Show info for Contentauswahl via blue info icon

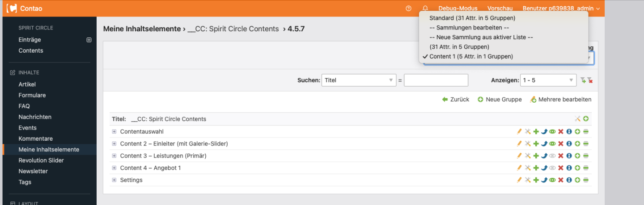pyautogui.click(x=569, y=132)
